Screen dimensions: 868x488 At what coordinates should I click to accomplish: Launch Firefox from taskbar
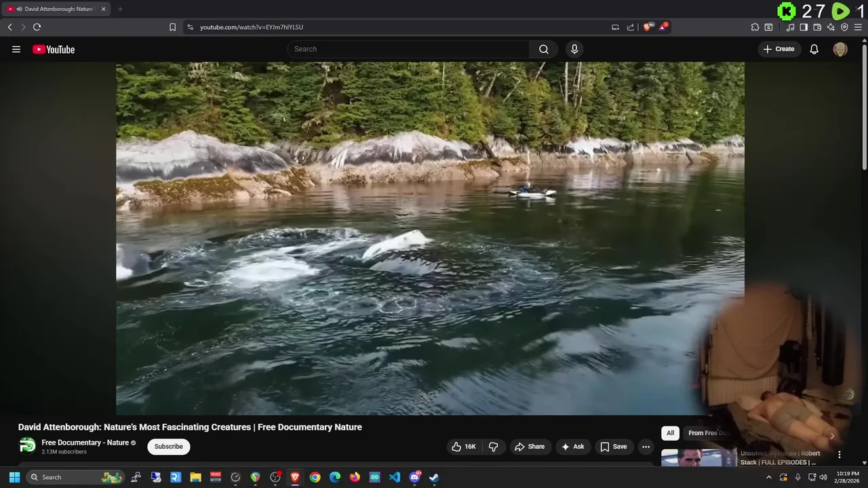point(355,477)
